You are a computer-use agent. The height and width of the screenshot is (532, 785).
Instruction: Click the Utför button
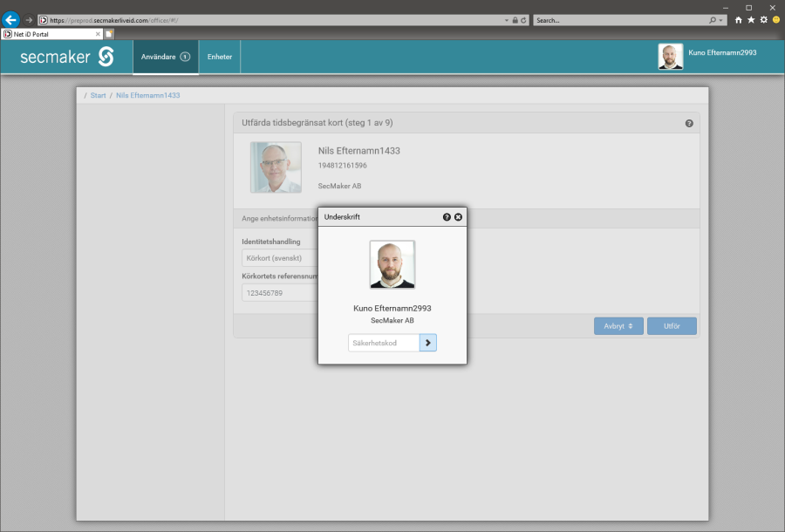[672, 326]
